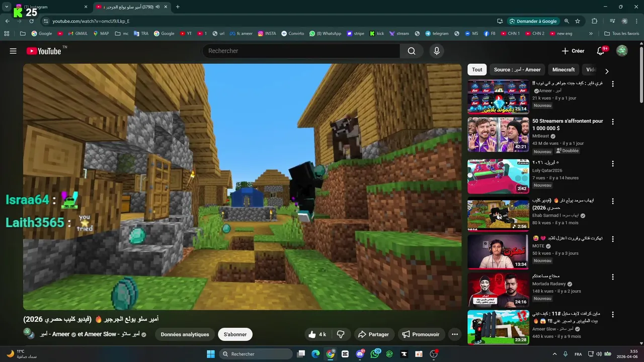The height and width of the screenshot is (362, 644).
Task: Select the Tout filter chip
Action: pyautogui.click(x=477, y=70)
